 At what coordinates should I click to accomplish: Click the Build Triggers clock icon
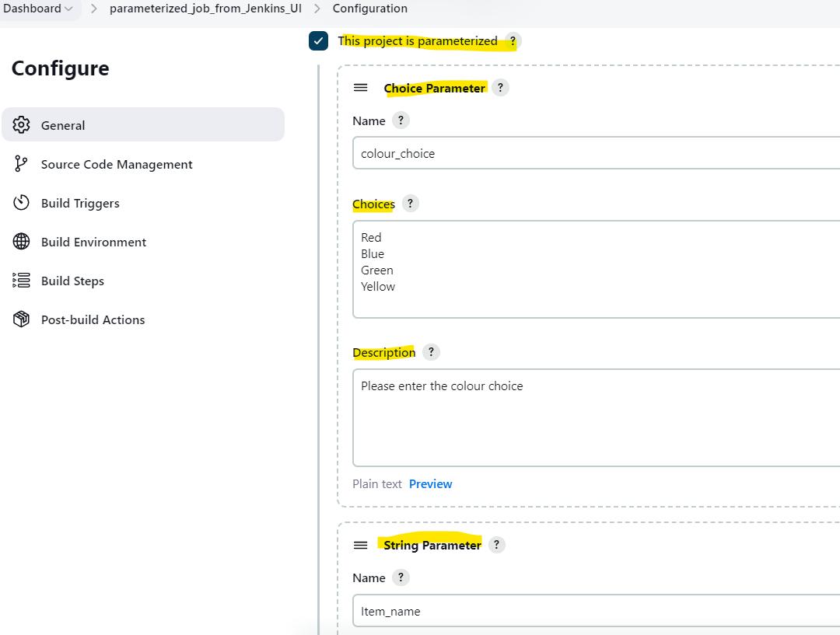[22, 203]
